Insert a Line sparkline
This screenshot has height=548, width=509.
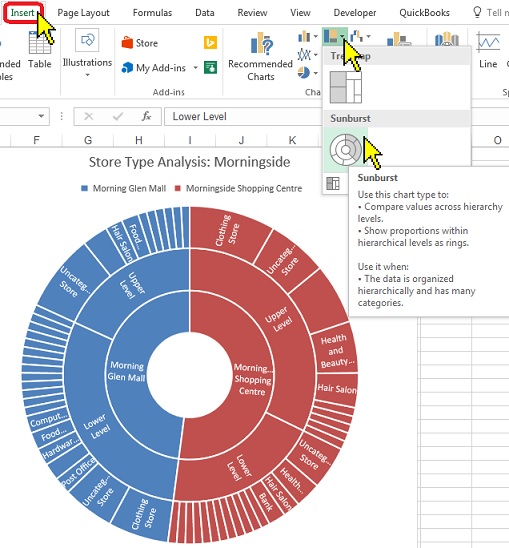(x=488, y=50)
